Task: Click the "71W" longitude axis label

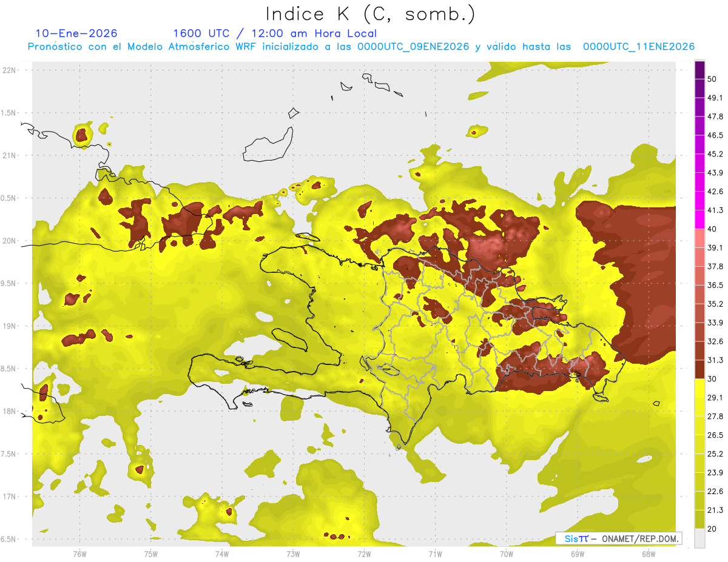Action: click(435, 554)
